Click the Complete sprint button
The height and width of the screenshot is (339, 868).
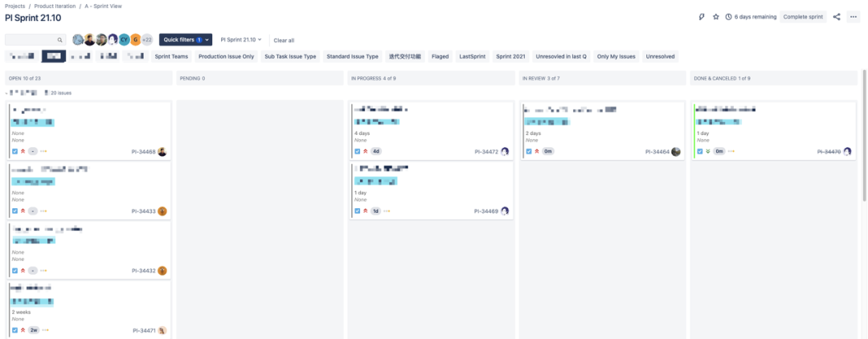[x=804, y=17]
